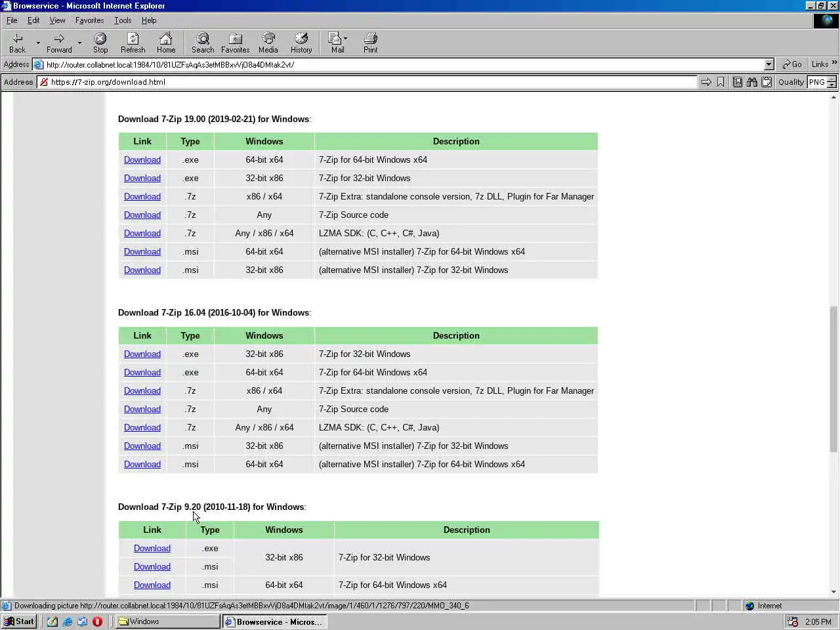Viewport: 840px width, 630px height.
Task: Show browsing History from toolbar
Action: click(301, 43)
